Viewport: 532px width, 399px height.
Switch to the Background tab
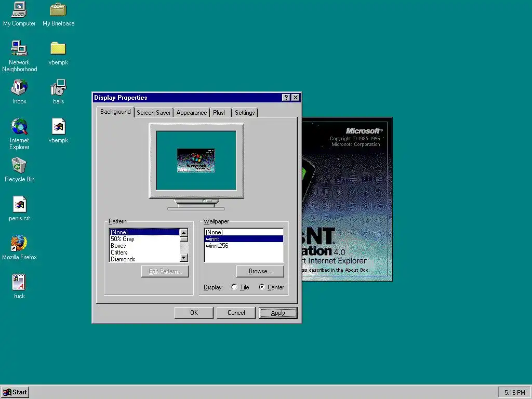click(115, 112)
